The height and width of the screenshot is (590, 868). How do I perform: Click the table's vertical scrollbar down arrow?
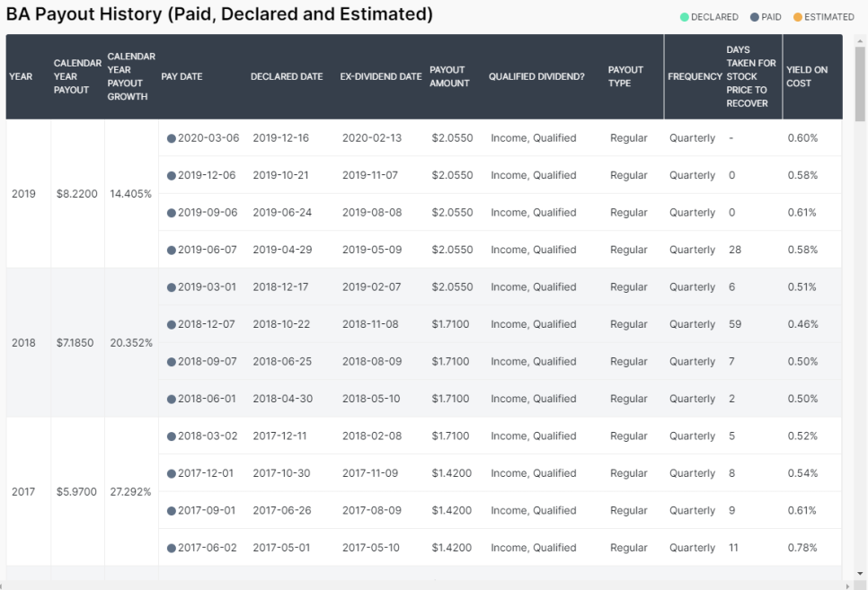point(860,574)
